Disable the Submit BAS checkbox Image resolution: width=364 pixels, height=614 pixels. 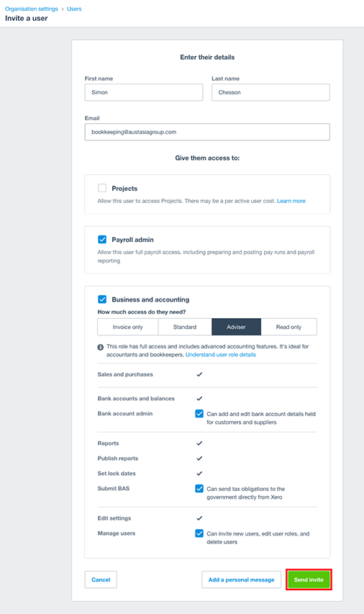pos(199,488)
